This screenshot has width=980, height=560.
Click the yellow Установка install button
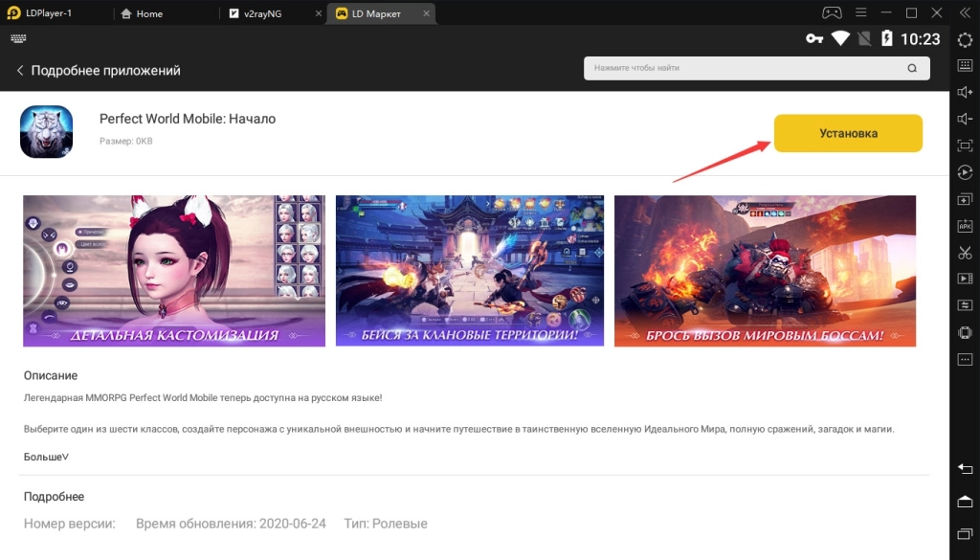(847, 133)
